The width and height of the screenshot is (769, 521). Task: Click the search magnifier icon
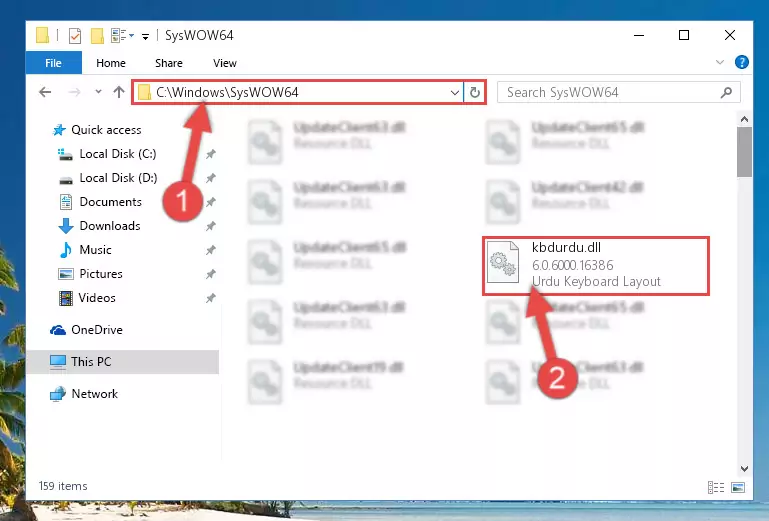click(x=726, y=92)
